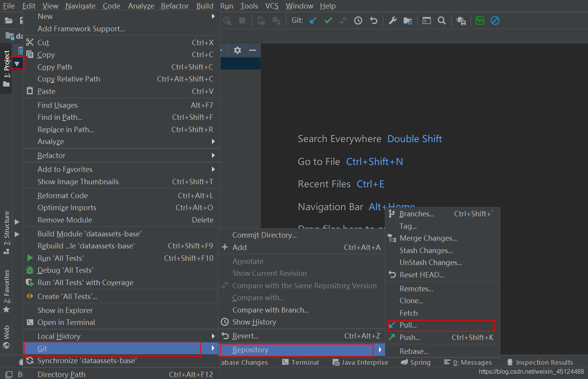The width and height of the screenshot is (588, 379).
Task: Open the Spring tool window tab
Action: click(x=416, y=362)
